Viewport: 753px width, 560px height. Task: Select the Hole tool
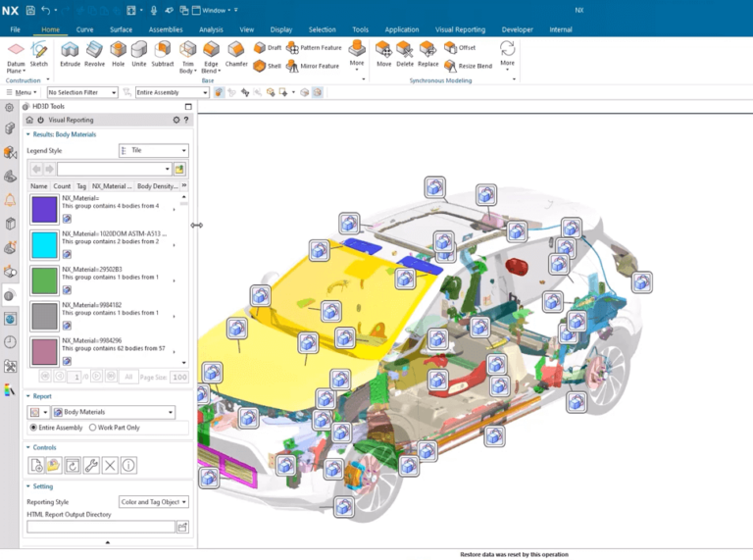[118, 54]
